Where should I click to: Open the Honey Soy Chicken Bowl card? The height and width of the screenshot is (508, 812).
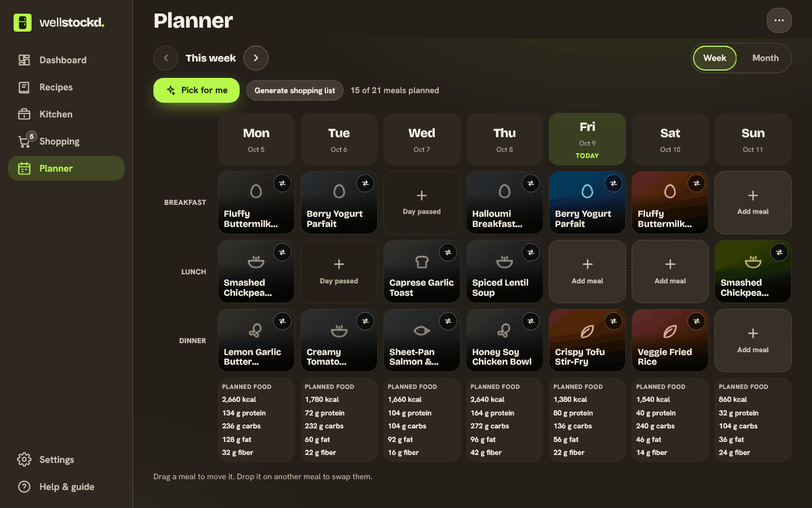[x=505, y=340]
